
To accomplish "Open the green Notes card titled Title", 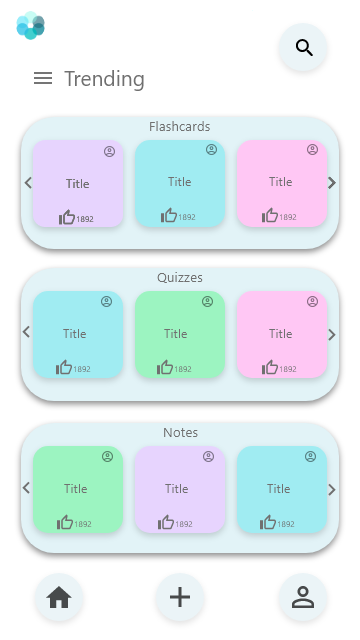I will click(78, 489).
